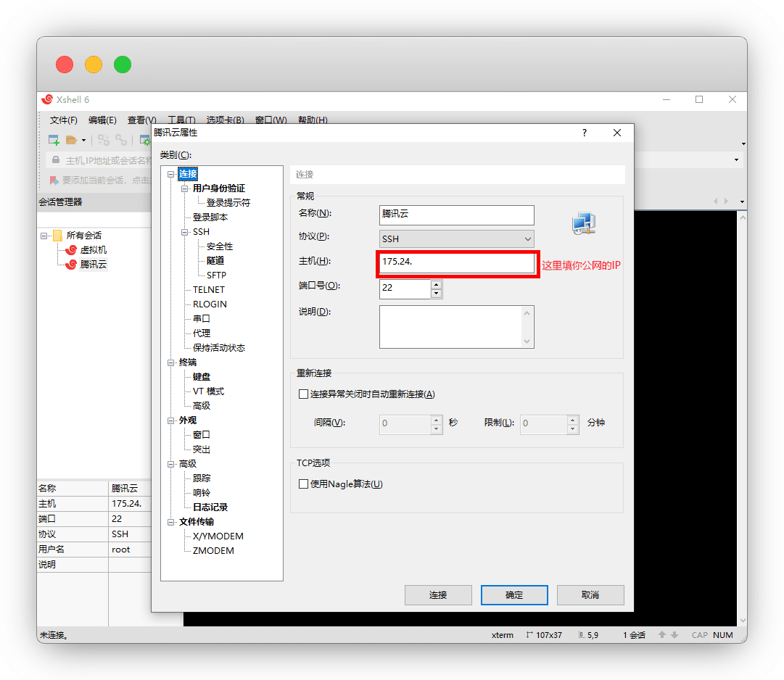The image size is (784, 680).
Task: Click the Open Session folder icon
Action: [x=71, y=140]
